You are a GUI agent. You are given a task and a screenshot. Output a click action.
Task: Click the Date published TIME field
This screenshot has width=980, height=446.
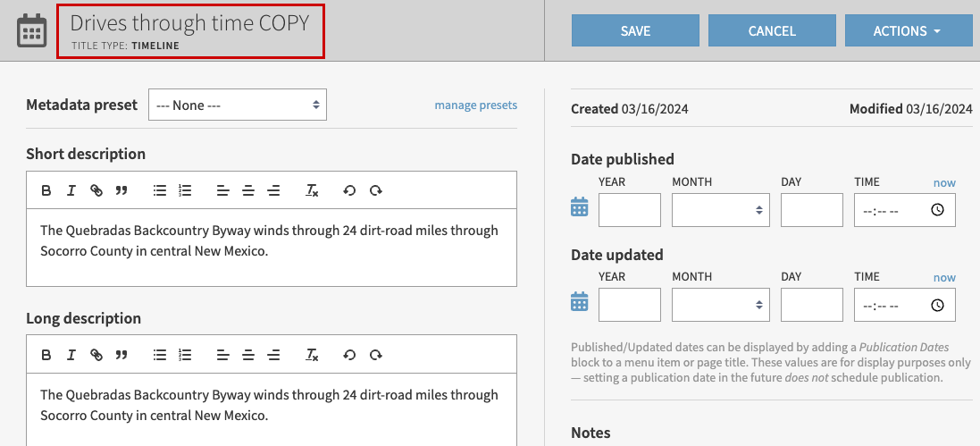click(904, 210)
